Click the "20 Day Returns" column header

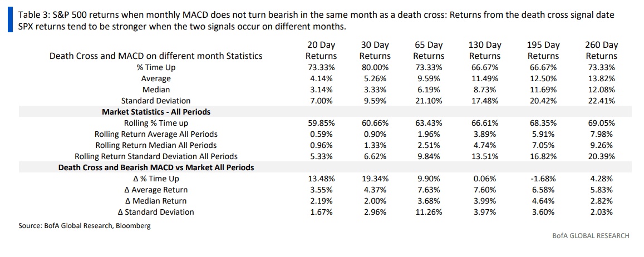321,50
